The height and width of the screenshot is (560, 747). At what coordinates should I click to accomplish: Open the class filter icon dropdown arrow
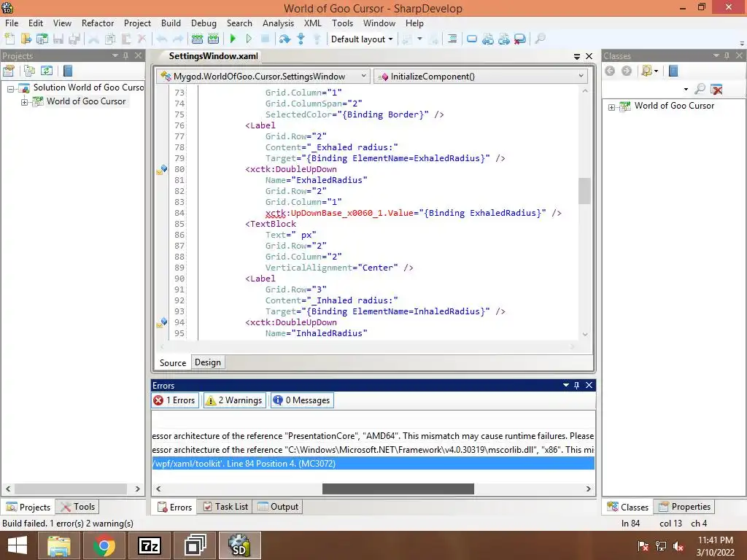pyautogui.click(x=657, y=71)
